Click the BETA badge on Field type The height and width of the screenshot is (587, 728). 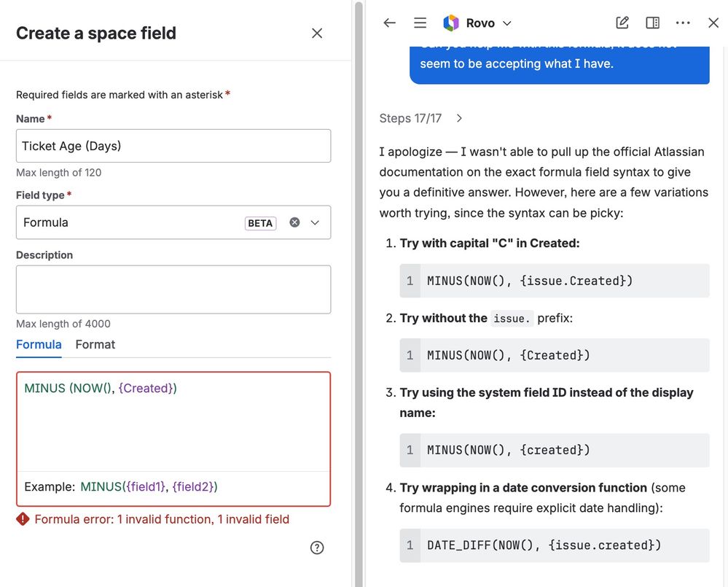(x=260, y=222)
